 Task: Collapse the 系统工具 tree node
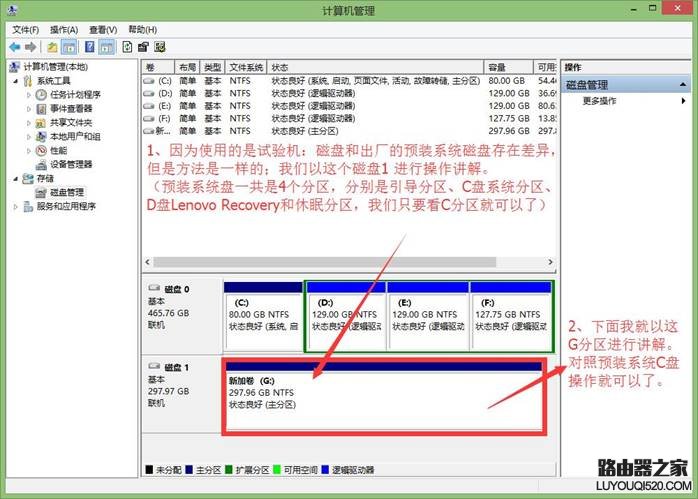point(16,81)
